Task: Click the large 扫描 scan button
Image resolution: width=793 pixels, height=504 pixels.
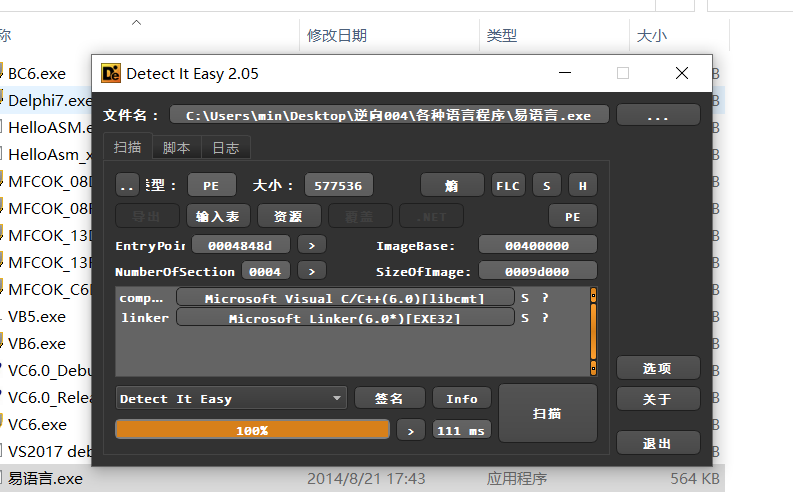Action: tap(548, 413)
